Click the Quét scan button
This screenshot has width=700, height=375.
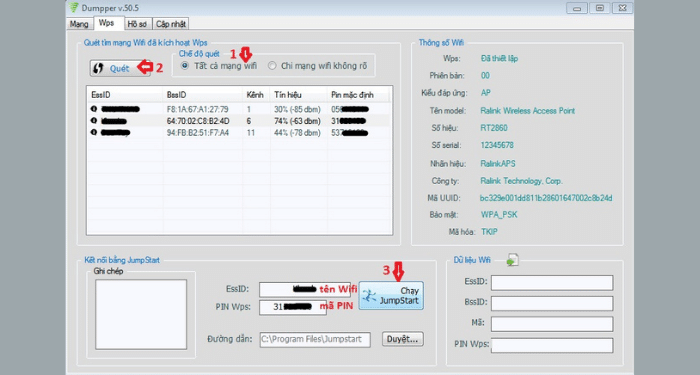click(x=120, y=68)
